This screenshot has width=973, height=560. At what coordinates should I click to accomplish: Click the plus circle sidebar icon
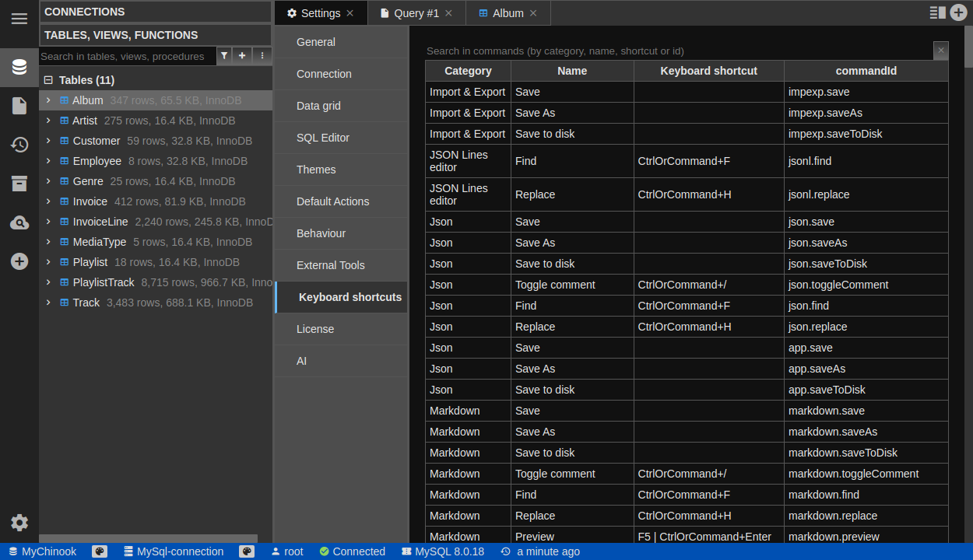point(19,261)
